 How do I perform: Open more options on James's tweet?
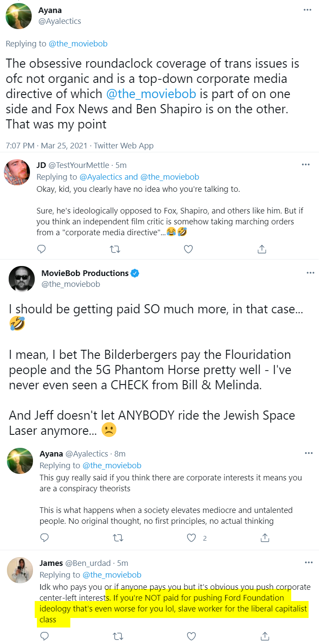click(309, 562)
